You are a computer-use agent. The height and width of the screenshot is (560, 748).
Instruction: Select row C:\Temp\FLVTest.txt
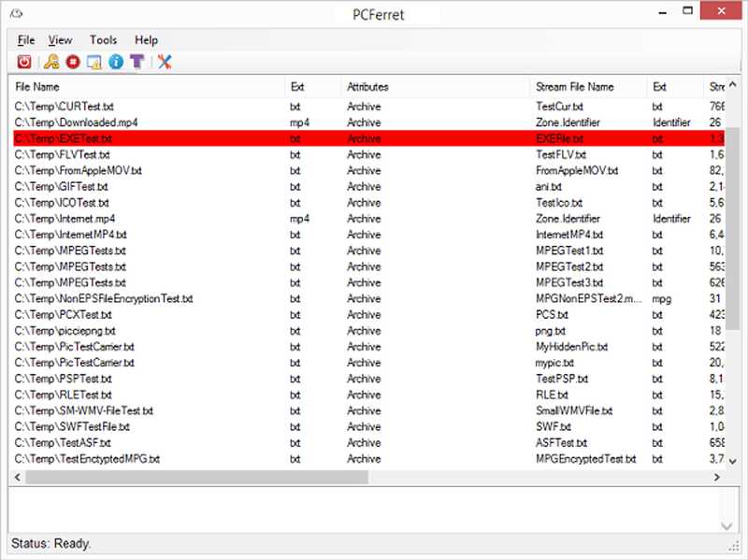point(368,154)
